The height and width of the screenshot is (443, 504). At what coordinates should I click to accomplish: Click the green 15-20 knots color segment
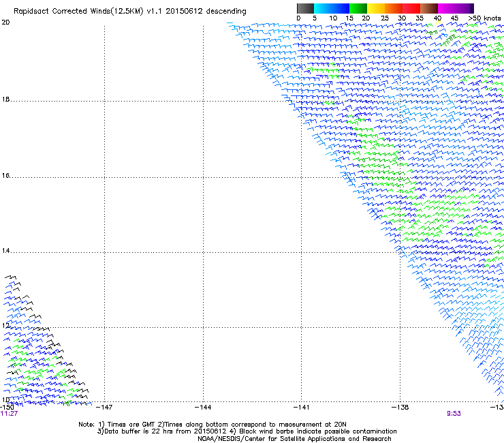(x=358, y=8)
